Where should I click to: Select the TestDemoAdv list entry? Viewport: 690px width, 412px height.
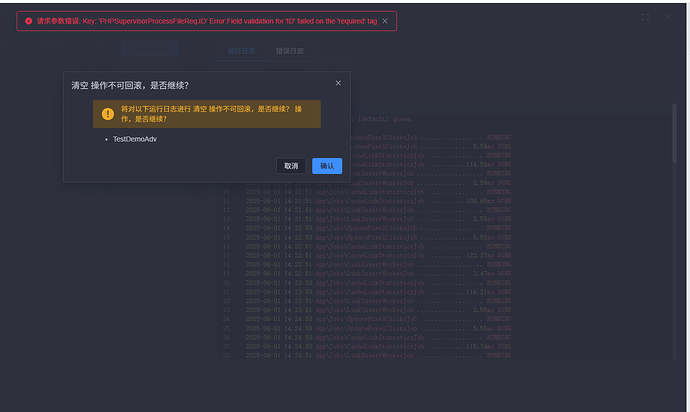(x=135, y=139)
